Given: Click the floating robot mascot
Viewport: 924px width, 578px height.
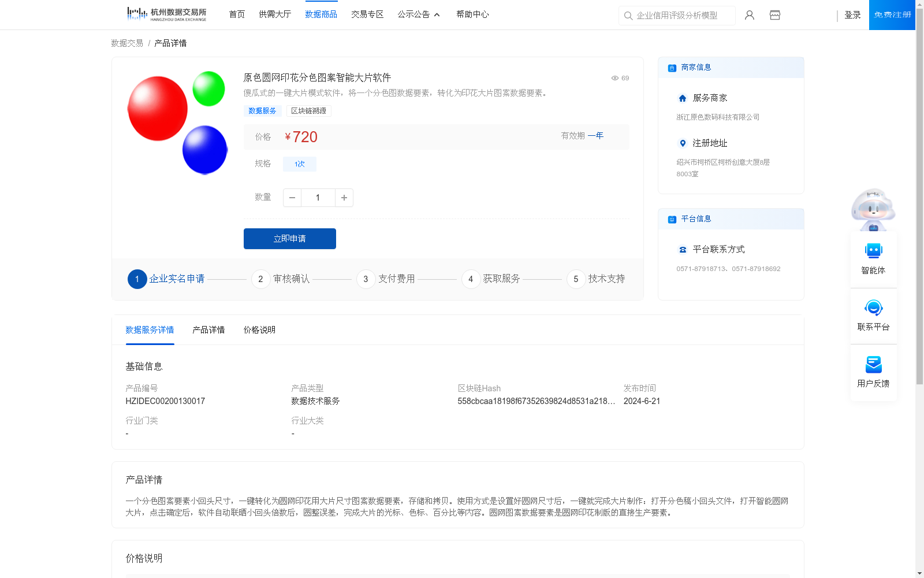Looking at the screenshot, I should (x=873, y=209).
